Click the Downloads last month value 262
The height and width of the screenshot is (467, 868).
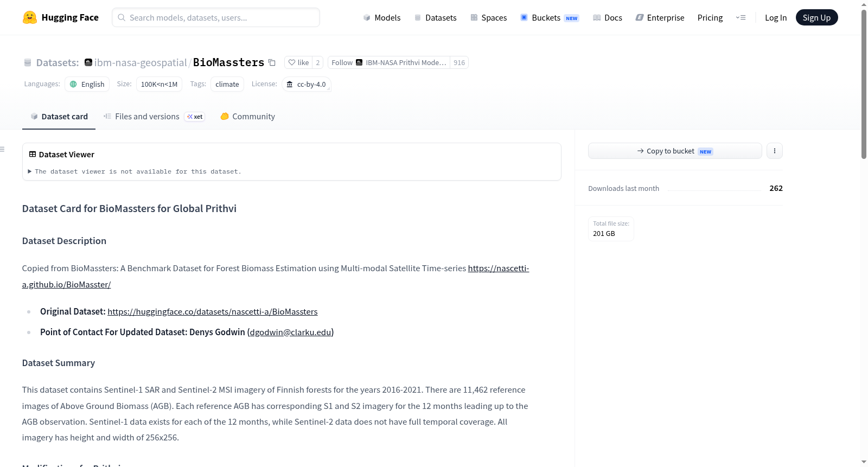tap(776, 188)
